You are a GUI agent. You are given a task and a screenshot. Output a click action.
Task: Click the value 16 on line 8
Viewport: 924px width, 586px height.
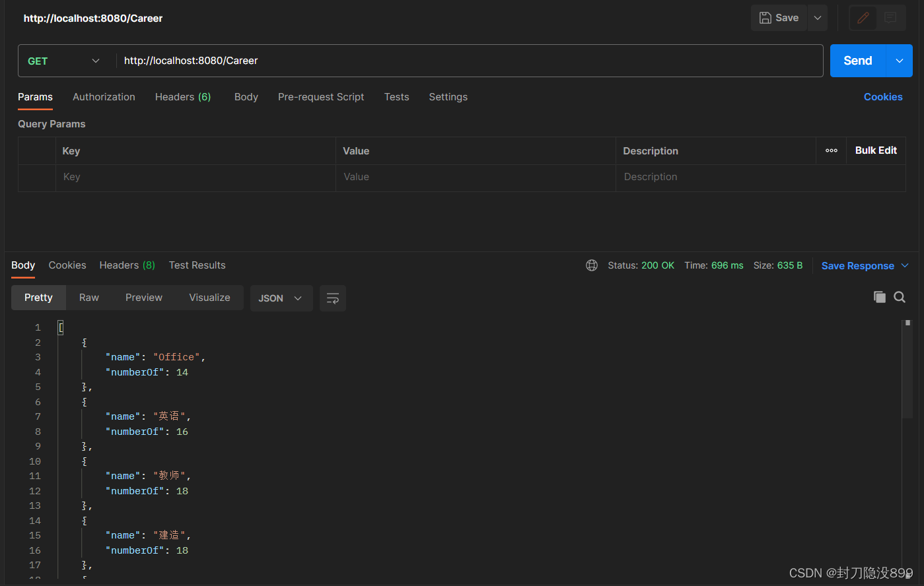182,432
